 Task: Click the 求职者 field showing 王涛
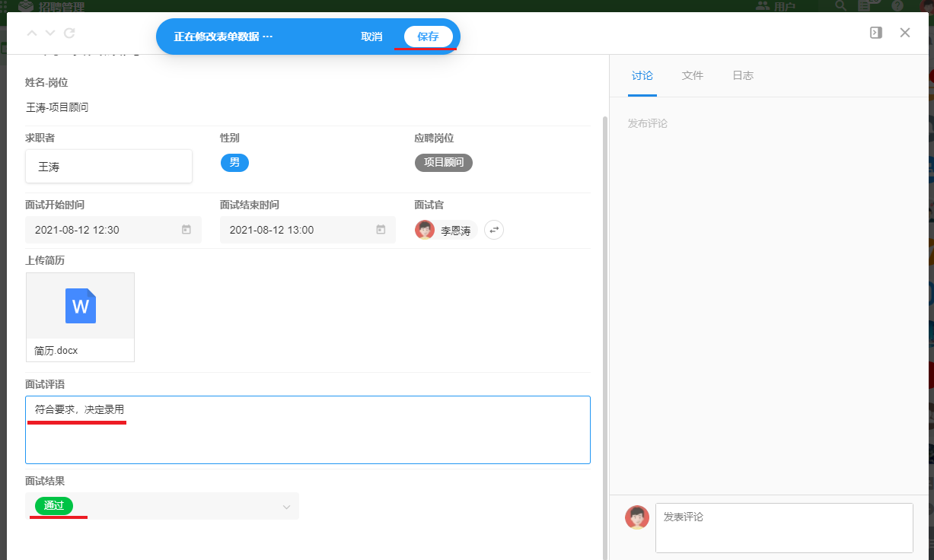108,167
